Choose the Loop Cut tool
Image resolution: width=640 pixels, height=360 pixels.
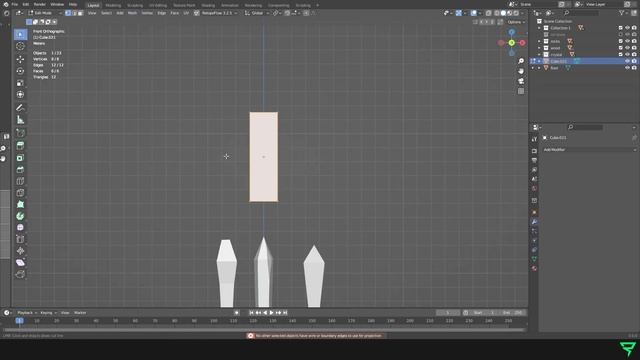(20, 181)
